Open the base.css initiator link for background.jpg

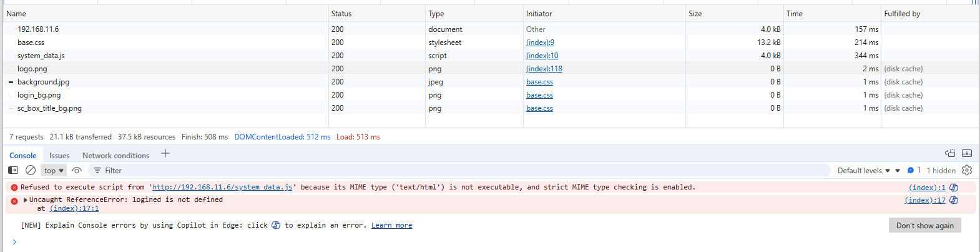[x=539, y=82]
